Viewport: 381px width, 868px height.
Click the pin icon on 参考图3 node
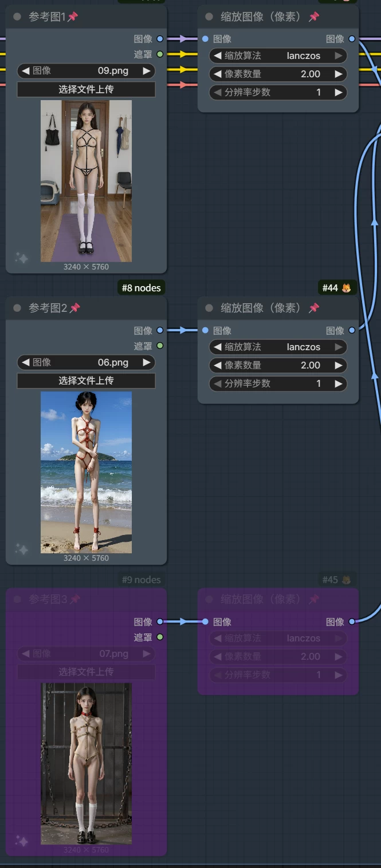click(x=75, y=600)
